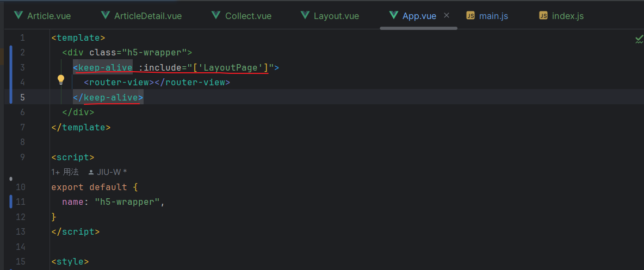Screen dimensions: 644x270
Task: Click the JS icon on main.js tab
Action: pyautogui.click(x=470, y=16)
